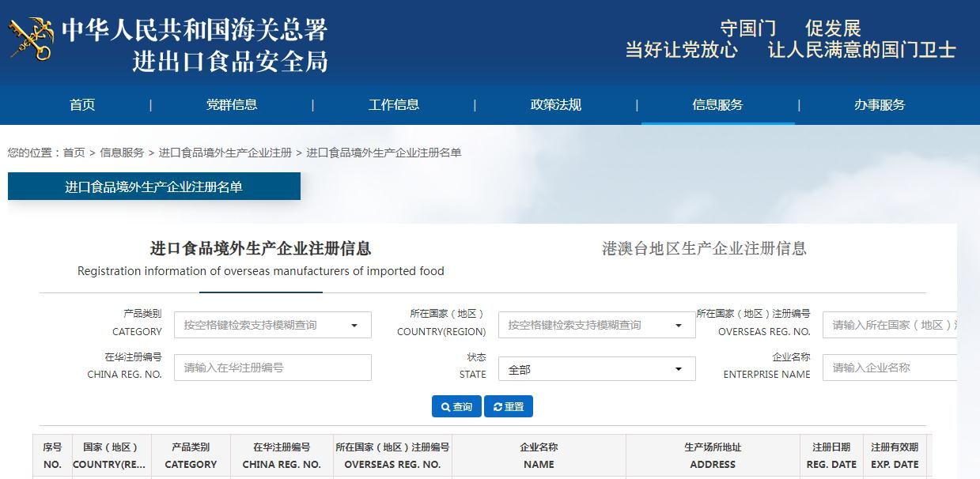The image size is (980, 479).
Task: Open the 产品类别 CATEGORY dropdown
Action: [x=272, y=325]
